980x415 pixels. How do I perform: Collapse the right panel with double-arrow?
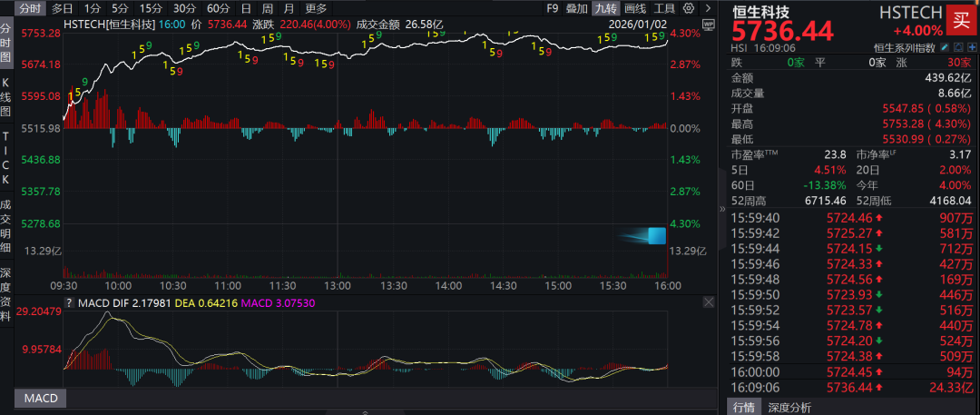[x=722, y=209]
